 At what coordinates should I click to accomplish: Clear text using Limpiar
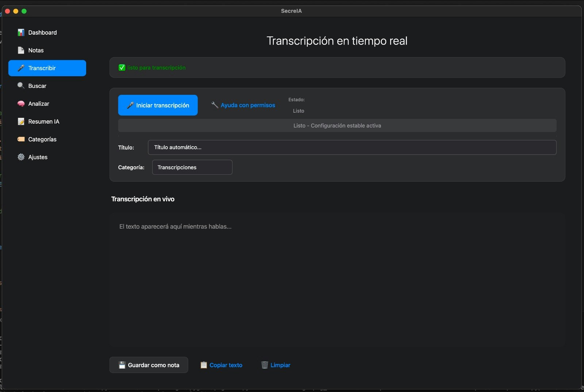tap(276, 365)
